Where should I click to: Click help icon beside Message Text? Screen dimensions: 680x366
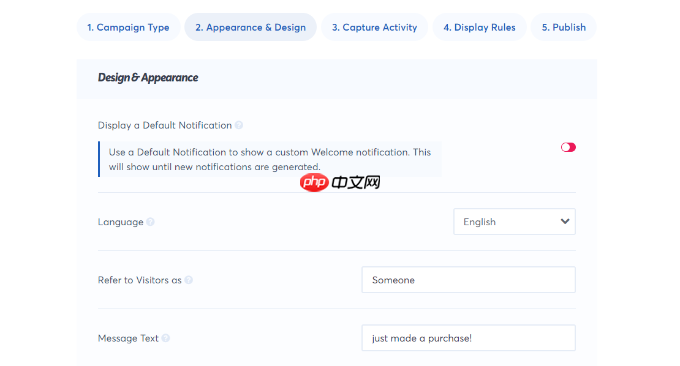click(x=166, y=338)
